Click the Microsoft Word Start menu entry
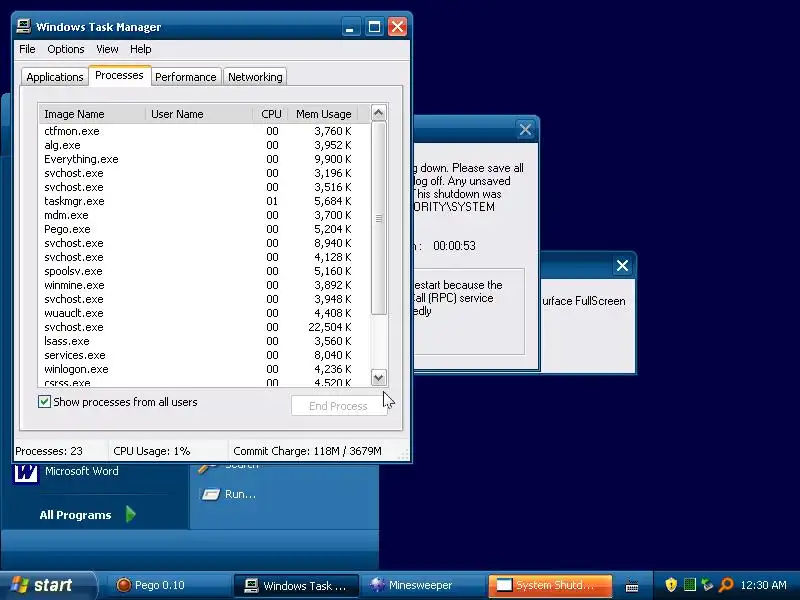 82,471
